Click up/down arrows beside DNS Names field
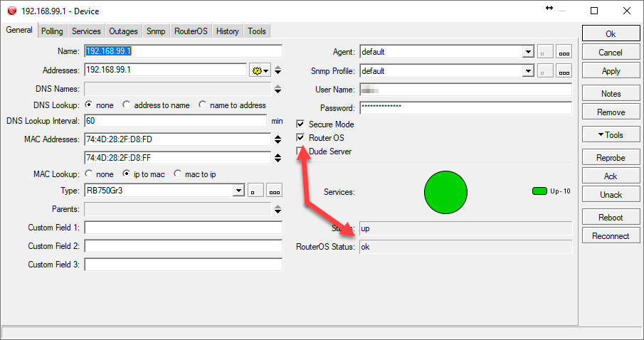 click(278, 89)
